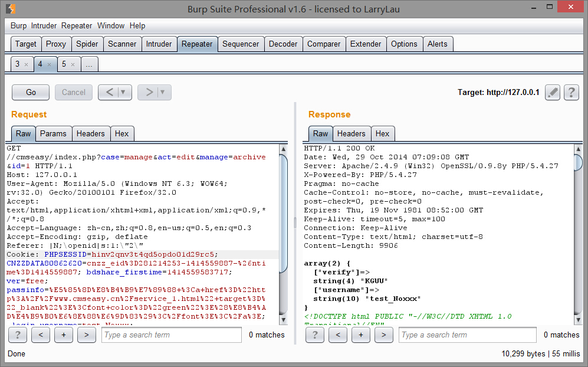Screen dimensions: 588x367
Task: Click the Cancel button
Action: (x=74, y=92)
